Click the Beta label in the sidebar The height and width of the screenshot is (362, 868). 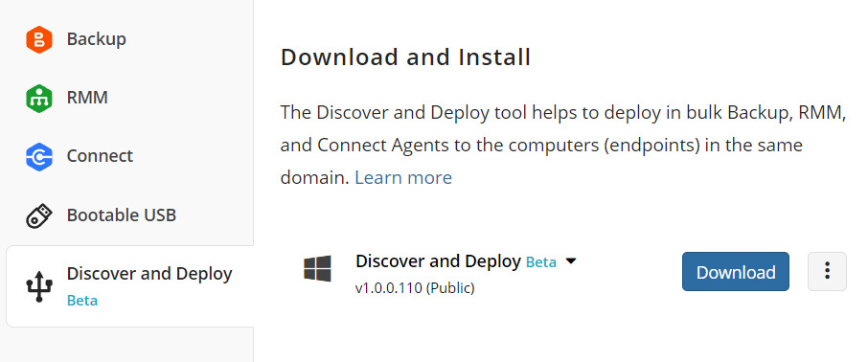coord(82,301)
